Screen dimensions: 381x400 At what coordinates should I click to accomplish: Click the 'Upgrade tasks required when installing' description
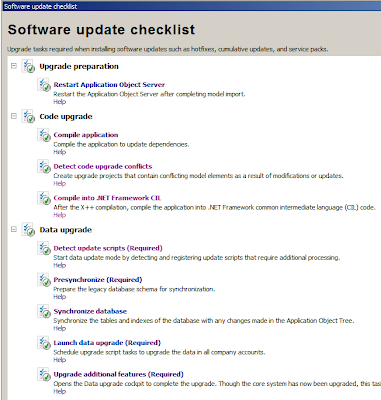168,49
